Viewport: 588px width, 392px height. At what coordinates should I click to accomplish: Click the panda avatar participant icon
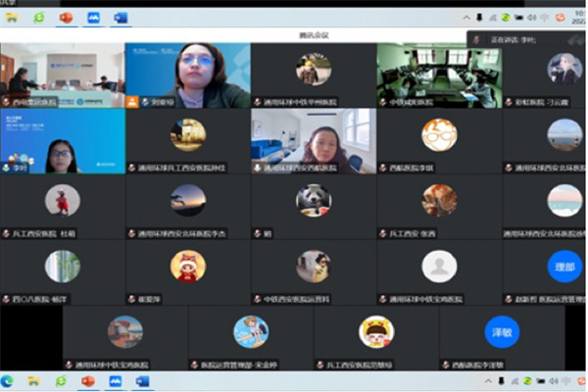(x=314, y=199)
